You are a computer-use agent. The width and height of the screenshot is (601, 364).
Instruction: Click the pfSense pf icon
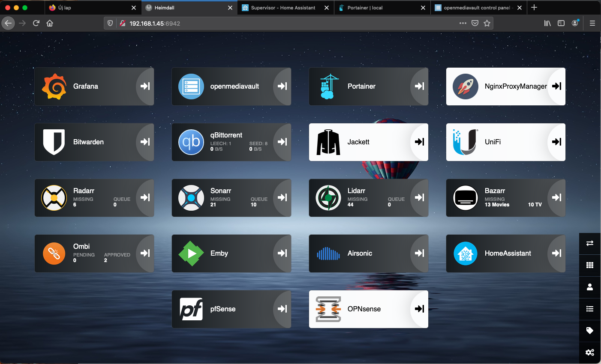tap(191, 309)
